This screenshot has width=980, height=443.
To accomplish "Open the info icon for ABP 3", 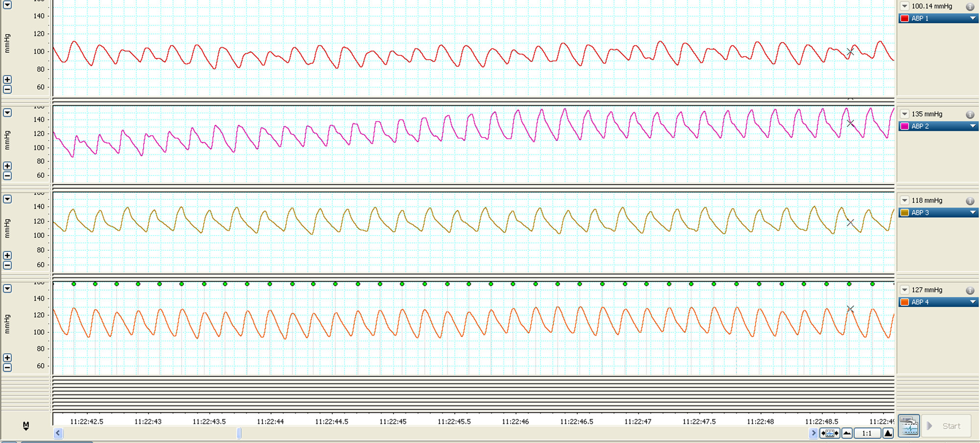I will pyautogui.click(x=970, y=201).
